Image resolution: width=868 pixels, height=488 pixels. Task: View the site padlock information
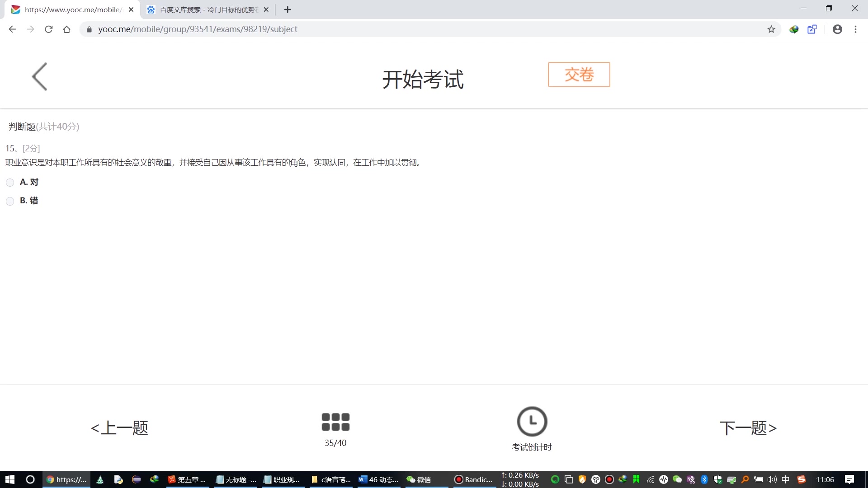(89, 29)
